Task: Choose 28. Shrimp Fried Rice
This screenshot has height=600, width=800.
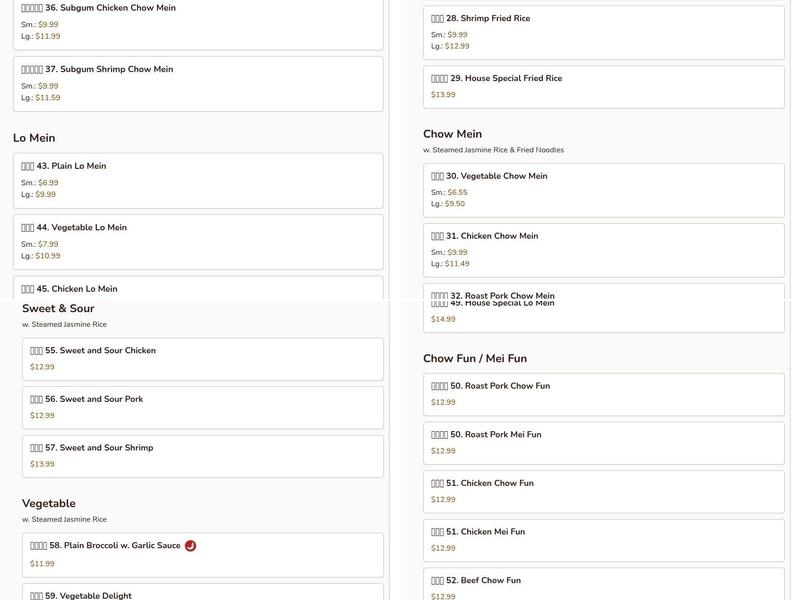Action: [x=604, y=32]
